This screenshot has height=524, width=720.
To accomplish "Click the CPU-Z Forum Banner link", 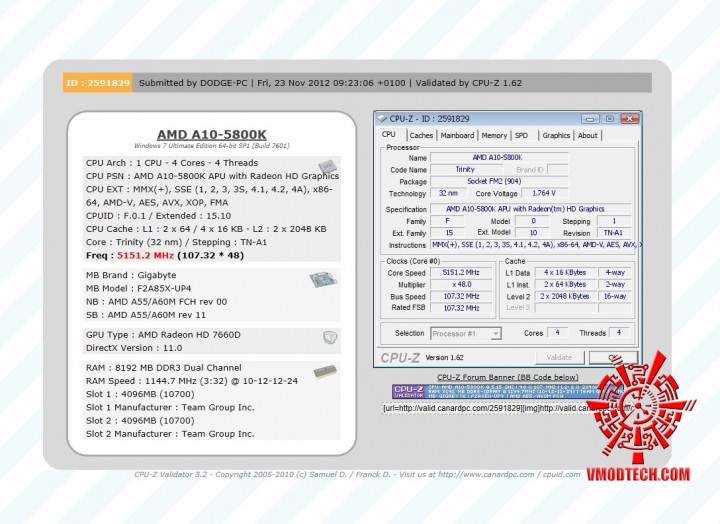I will pyautogui.click(x=507, y=377).
